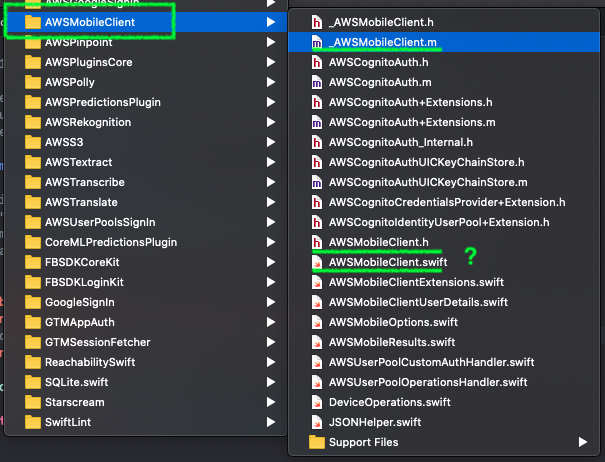Click the FBSDKCoreKit folder icon
Viewport: 605px width, 462px height.
point(33,262)
